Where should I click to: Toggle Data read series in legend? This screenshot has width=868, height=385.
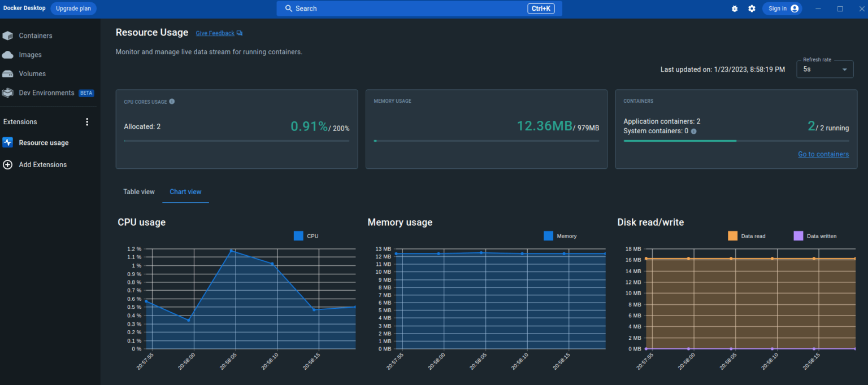click(x=732, y=236)
